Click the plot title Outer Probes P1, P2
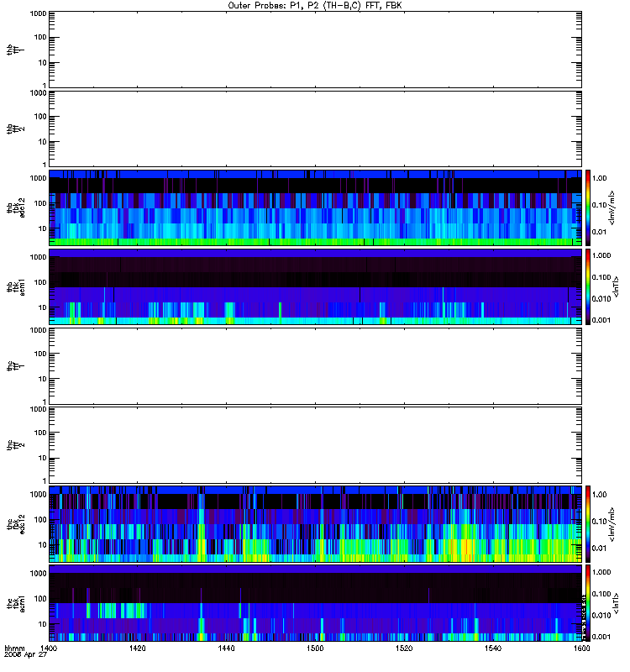Viewport: 630px width, 672px height. tap(315, 6)
